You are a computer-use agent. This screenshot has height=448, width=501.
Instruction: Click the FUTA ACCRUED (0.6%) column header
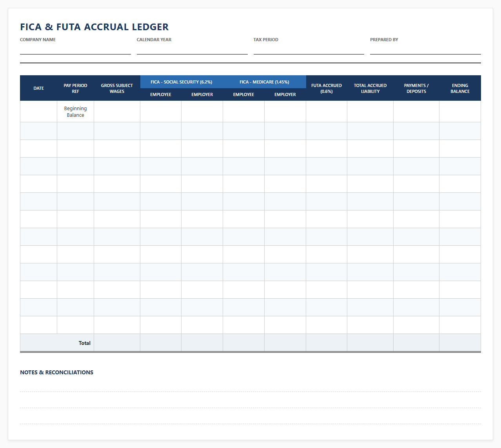tap(327, 88)
